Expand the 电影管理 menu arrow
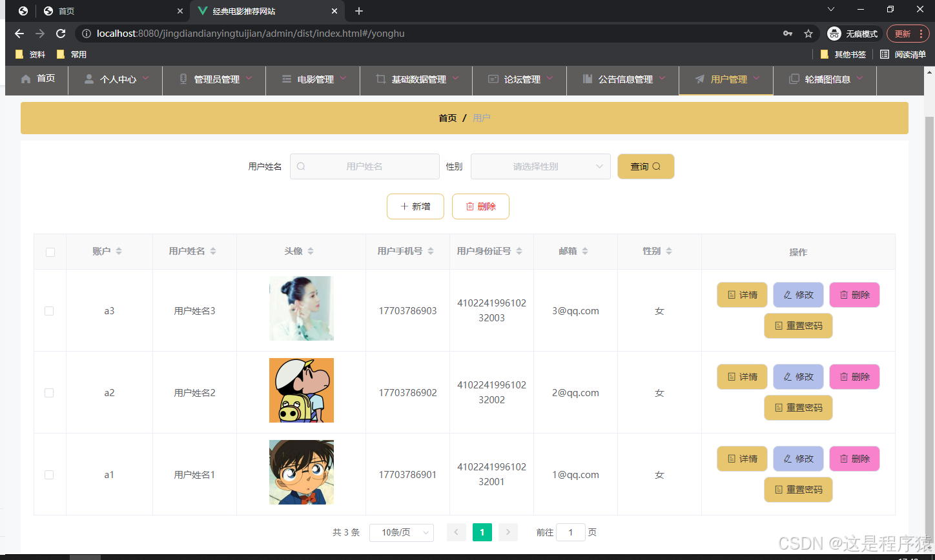Viewport: 935px width, 560px height. pyautogui.click(x=344, y=78)
